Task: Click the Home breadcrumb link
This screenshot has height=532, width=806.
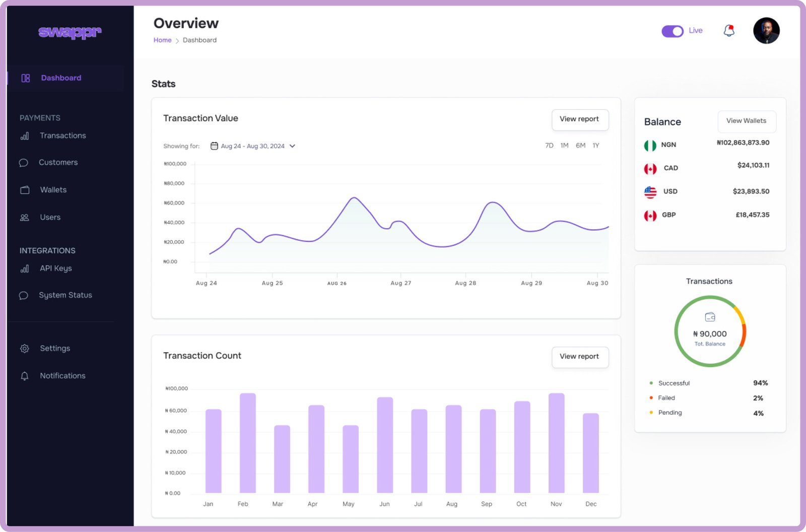Action: (162, 40)
